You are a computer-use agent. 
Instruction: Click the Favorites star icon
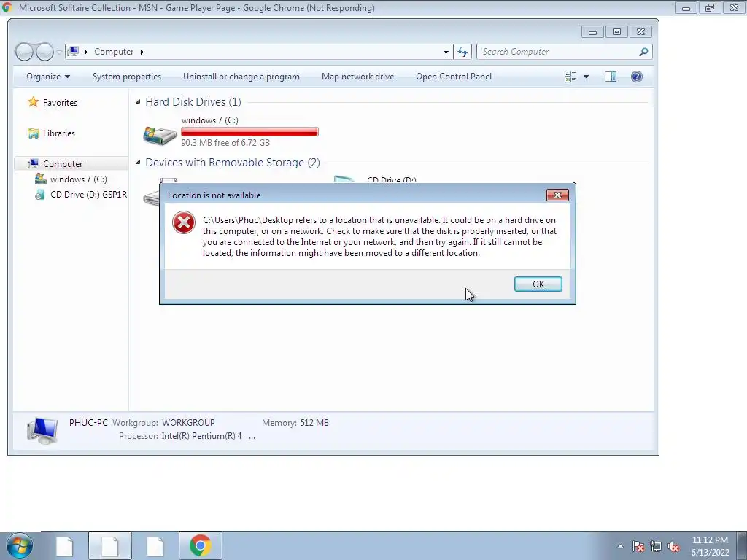[x=33, y=102]
